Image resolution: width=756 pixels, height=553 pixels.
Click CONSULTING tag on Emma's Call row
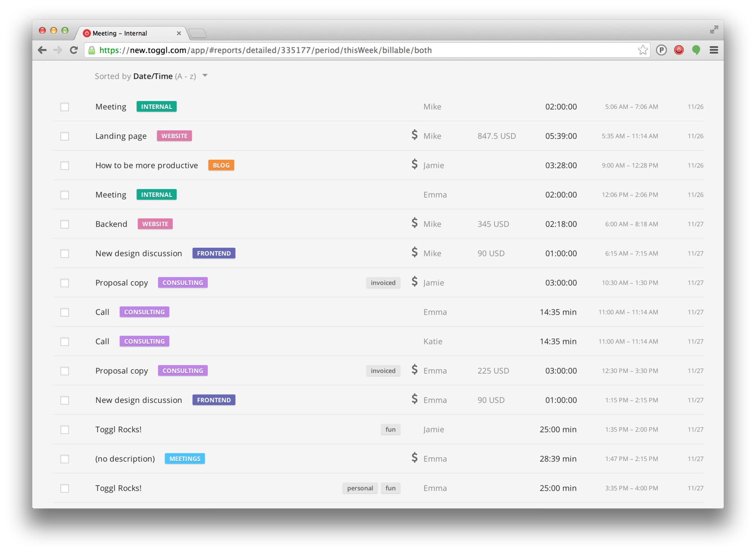[144, 312]
